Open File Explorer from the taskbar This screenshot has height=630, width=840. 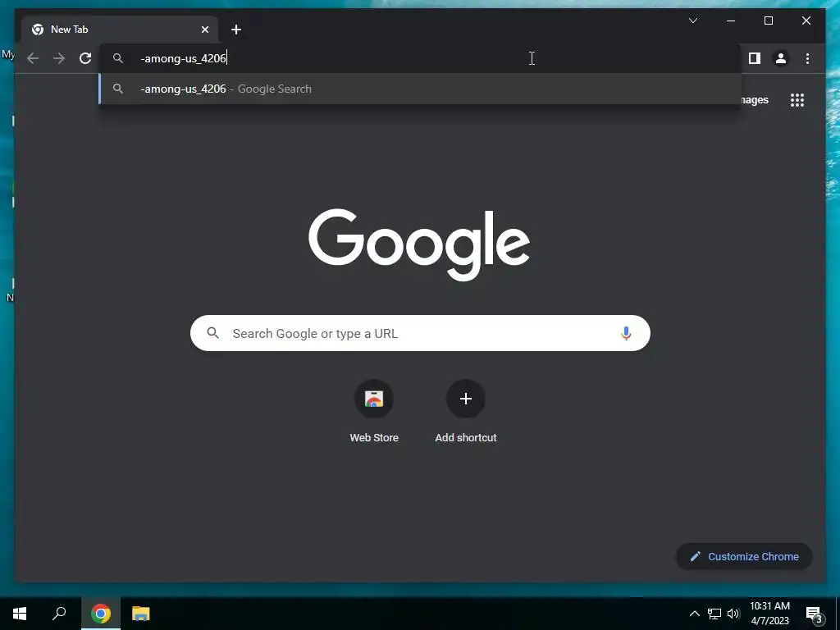[x=141, y=614]
